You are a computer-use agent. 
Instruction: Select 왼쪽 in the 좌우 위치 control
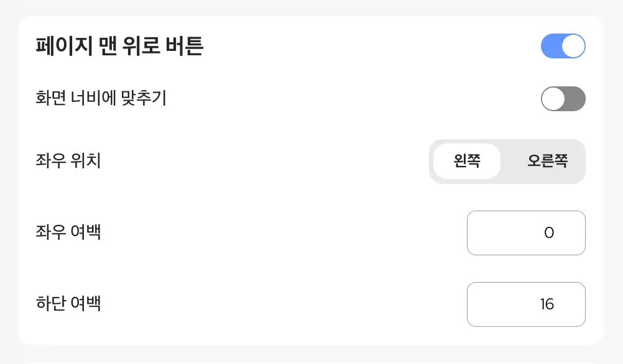pos(467,162)
